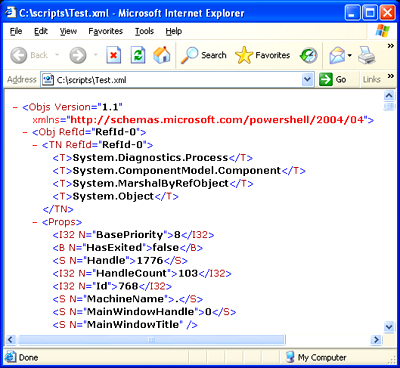Expand the toolbar overflow chevron
This screenshot has width=400, height=368.
390,46
